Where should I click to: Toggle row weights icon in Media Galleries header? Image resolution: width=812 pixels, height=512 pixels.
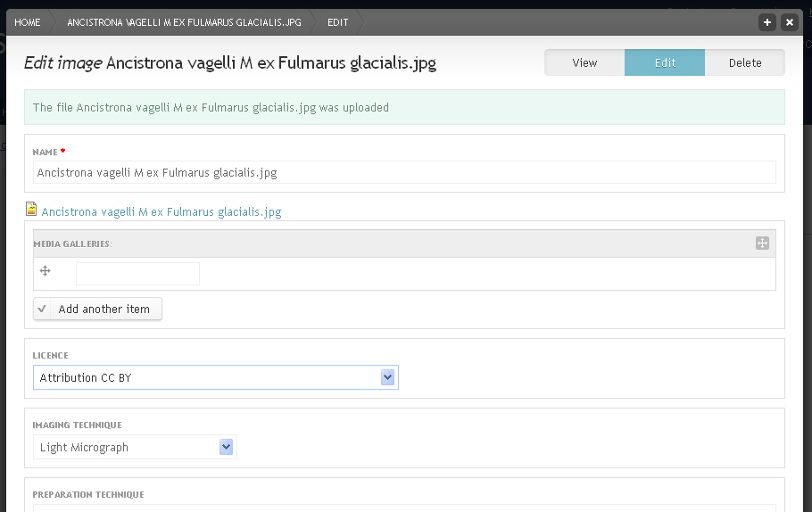(762, 244)
